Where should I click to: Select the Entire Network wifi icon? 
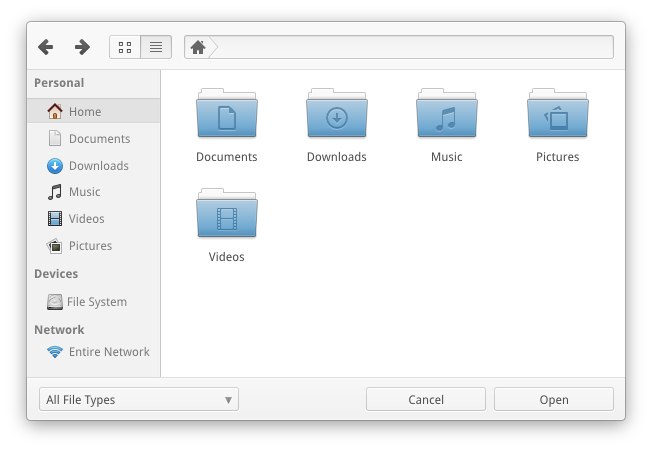(55, 352)
